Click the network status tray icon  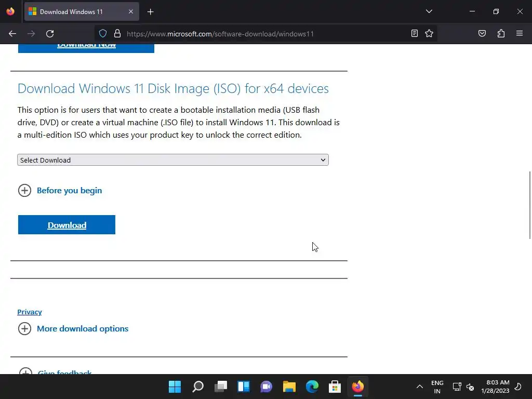[457, 387]
